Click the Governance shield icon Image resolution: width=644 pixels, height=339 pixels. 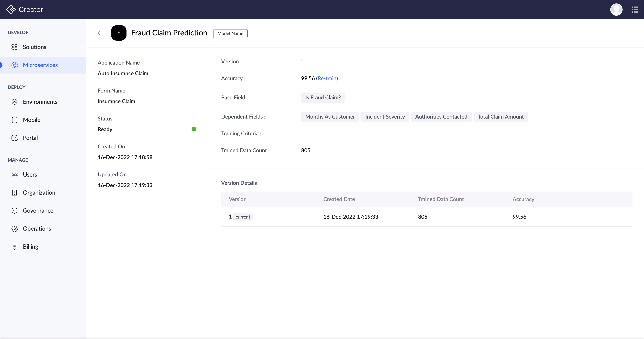click(15, 211)
